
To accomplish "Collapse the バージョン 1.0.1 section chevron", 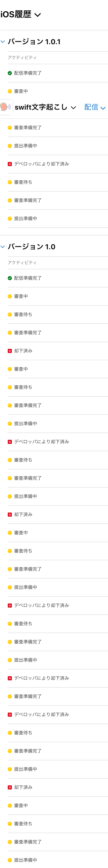I will click(3, 42).
